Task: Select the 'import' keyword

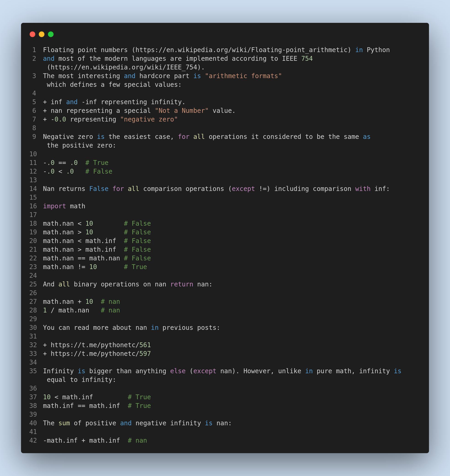Action: pyautogui.click(x=54, y=206)
